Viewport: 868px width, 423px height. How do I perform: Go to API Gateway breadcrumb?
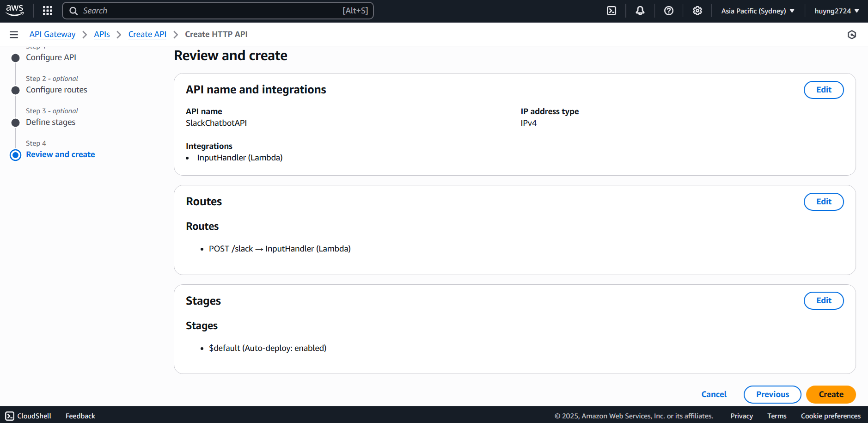coord(52,34)
